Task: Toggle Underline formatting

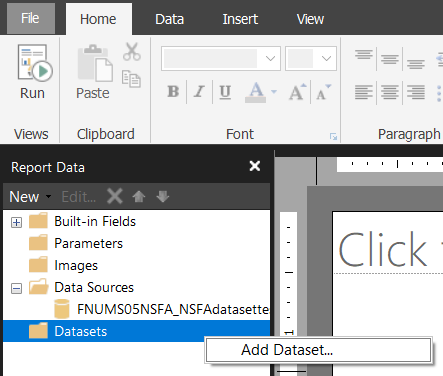Action: [225, 91]
